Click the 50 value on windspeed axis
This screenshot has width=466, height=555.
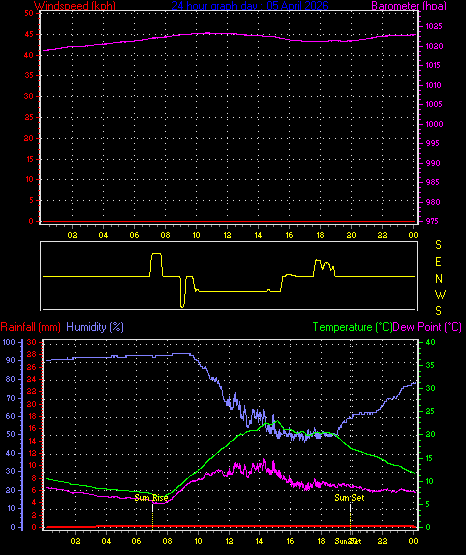tap(29, 13)
